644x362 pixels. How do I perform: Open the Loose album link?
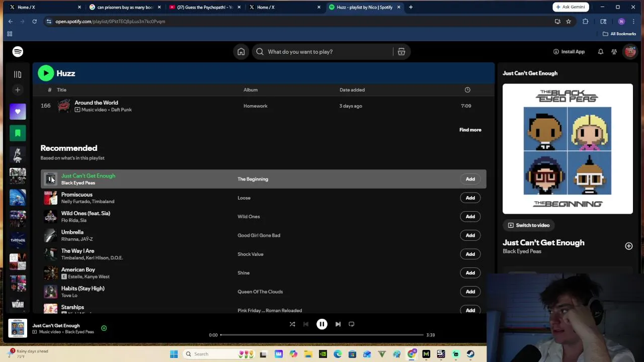click(244, 198)
